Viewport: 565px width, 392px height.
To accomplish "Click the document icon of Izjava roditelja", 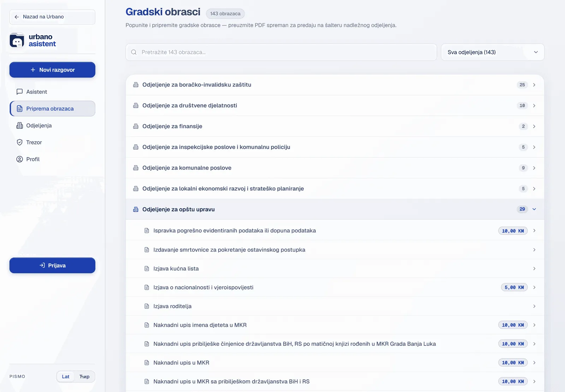I will pyautogui.click(x=147, y=306).
